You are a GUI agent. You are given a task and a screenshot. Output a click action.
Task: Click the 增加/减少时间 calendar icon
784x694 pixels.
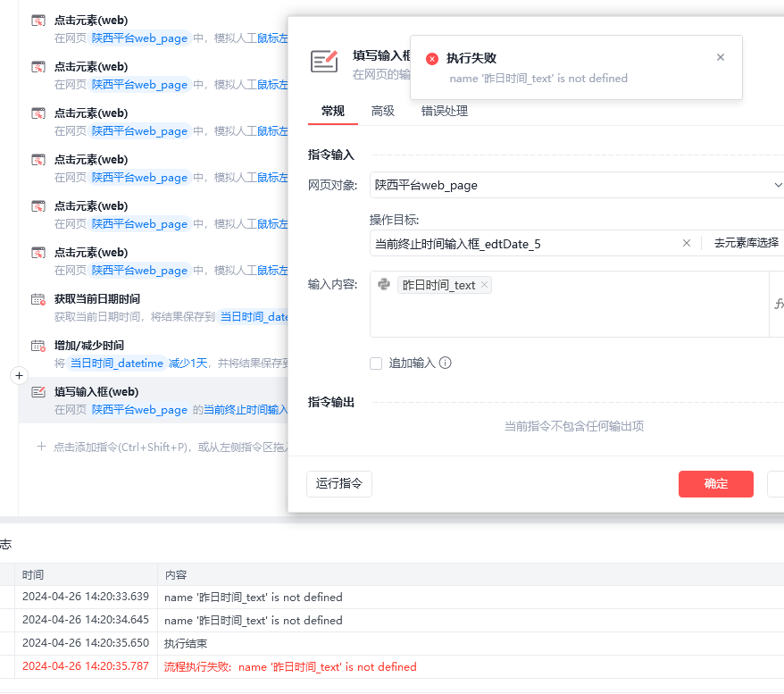[38, 346]
